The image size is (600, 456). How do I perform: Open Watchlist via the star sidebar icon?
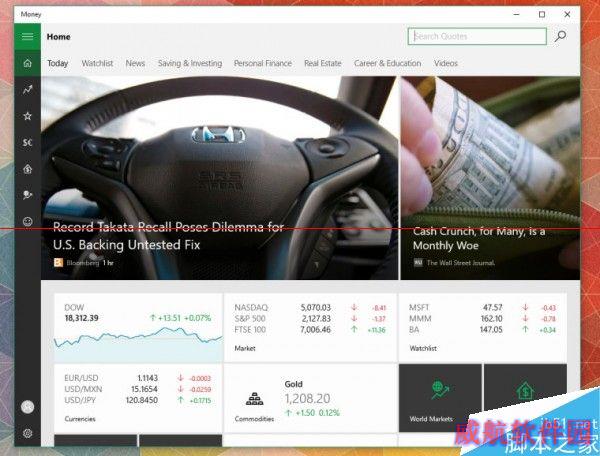27,116
